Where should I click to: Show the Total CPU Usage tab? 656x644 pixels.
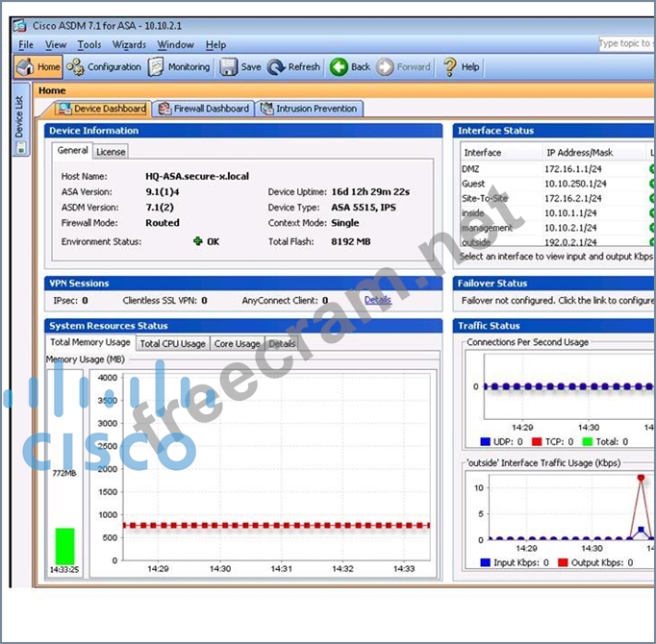pyautogui.click(x=172, y=343)
